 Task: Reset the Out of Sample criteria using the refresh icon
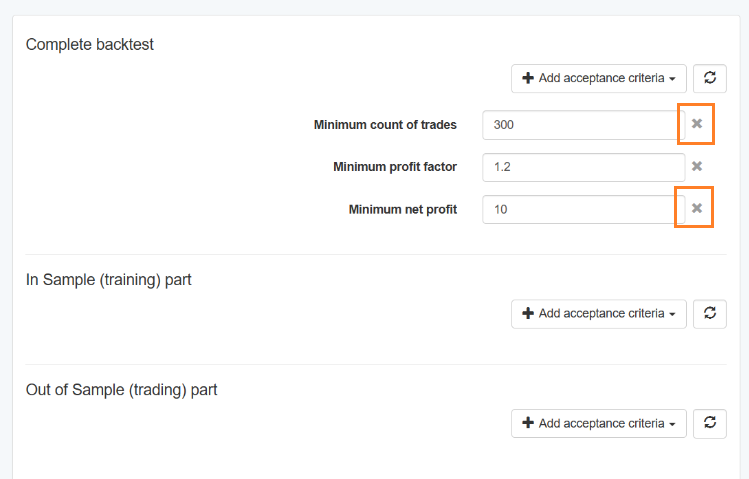point(710,423)
